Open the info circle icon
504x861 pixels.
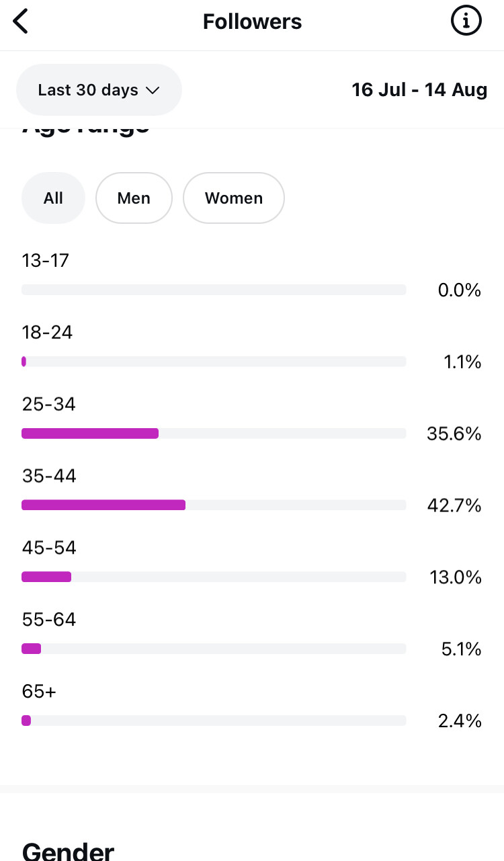click(466, 22)
